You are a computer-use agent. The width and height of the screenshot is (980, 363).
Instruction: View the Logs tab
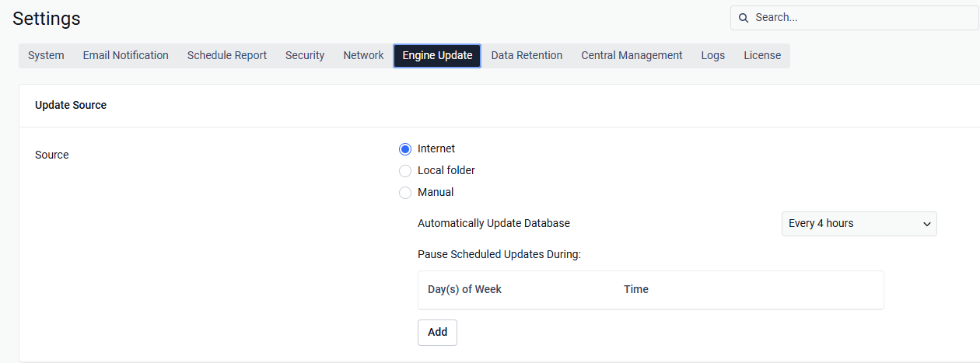712,56
